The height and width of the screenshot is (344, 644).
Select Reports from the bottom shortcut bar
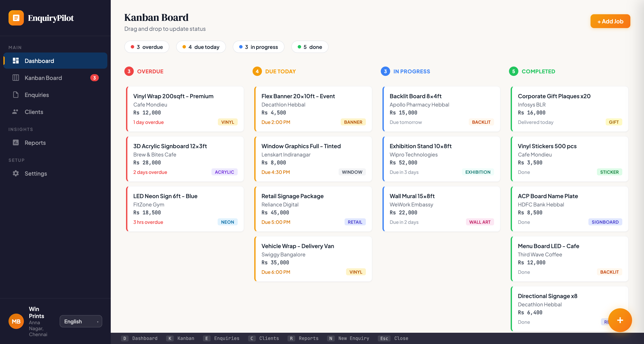pos(303,338)
